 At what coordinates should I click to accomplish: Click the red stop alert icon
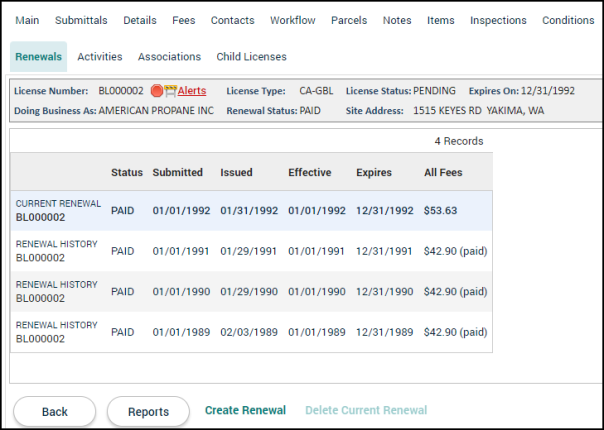pos(156,91)
